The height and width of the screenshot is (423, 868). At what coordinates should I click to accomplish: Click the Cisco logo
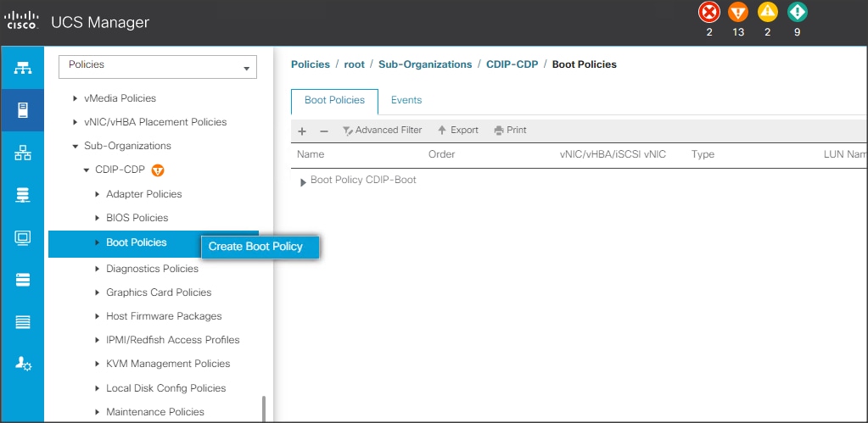pyautogui.click(x=21, y=22)
